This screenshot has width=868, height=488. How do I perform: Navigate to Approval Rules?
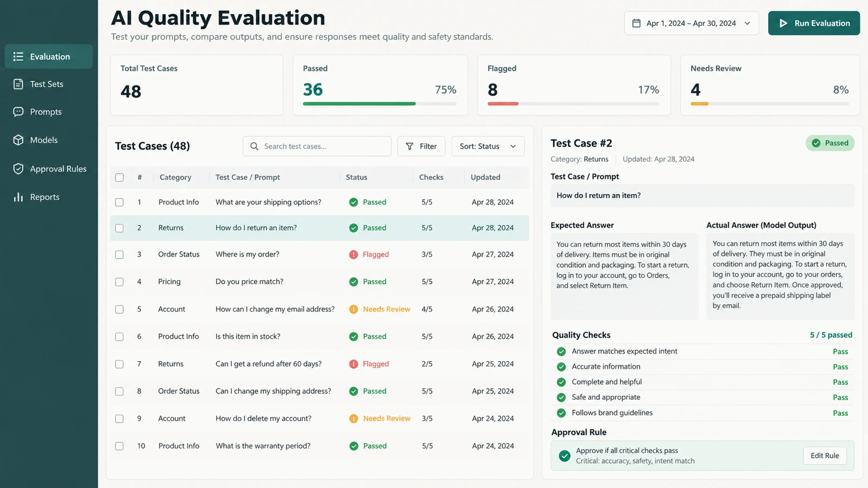click(x=49, y=169)
